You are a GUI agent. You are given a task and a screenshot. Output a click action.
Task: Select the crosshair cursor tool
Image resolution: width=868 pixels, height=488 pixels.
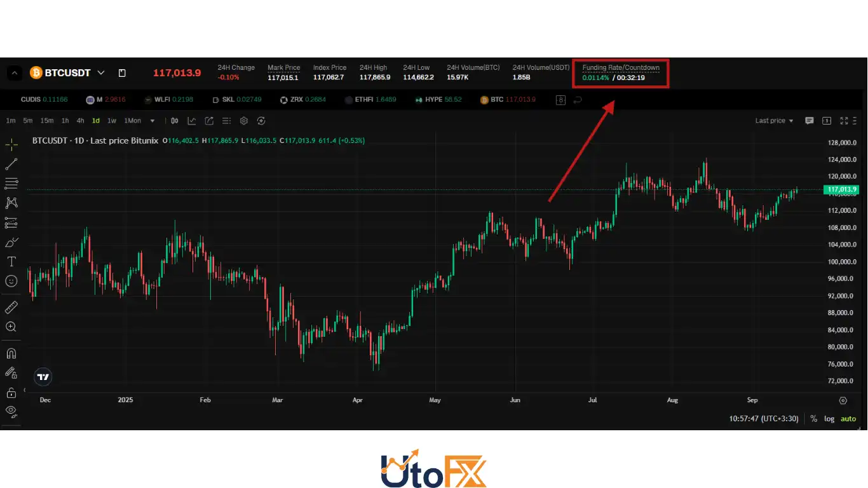[x=11, y=145]
